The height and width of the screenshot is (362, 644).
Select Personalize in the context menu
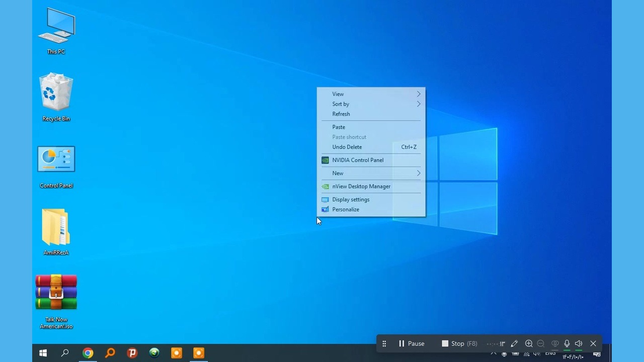[346, 210]
